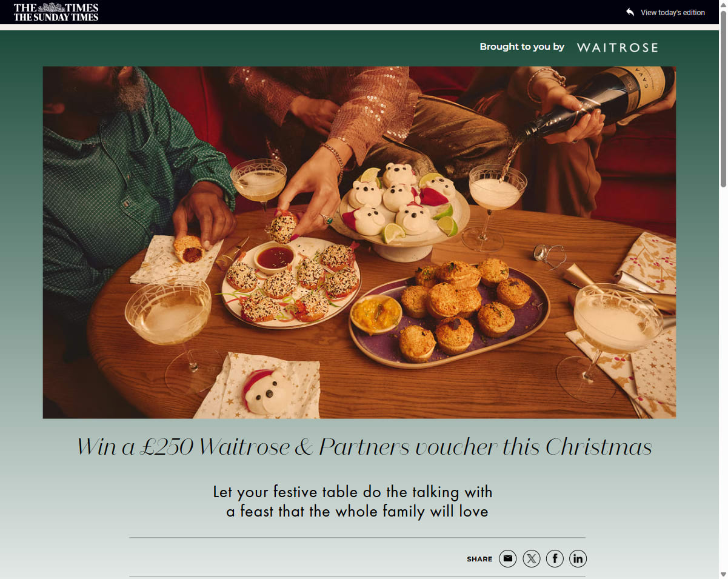
Task: Share on X (Twitter) icon
Action: 532,558
